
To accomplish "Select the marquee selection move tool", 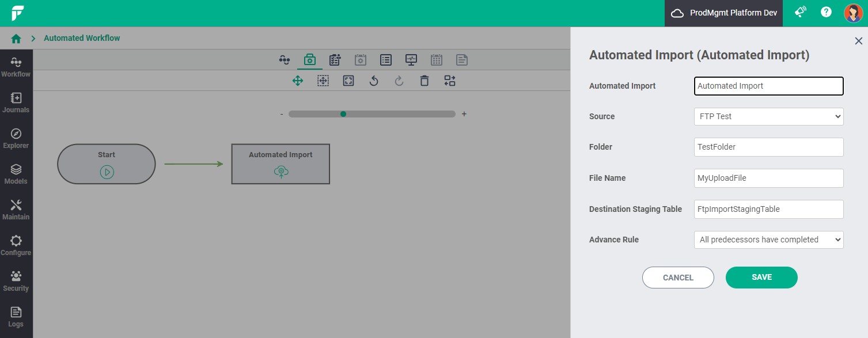I will pos(323,81).
